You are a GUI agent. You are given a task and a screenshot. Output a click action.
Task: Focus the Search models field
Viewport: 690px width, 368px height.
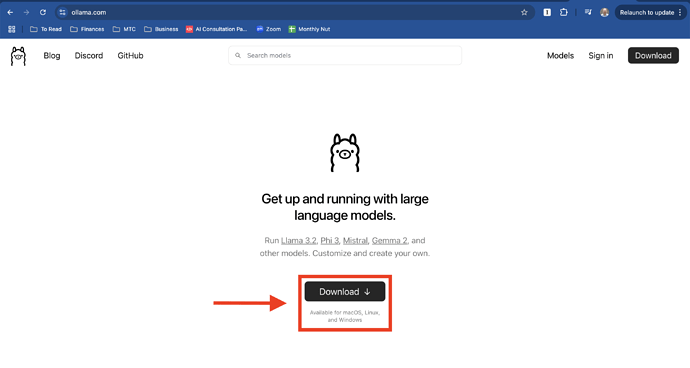345,55
